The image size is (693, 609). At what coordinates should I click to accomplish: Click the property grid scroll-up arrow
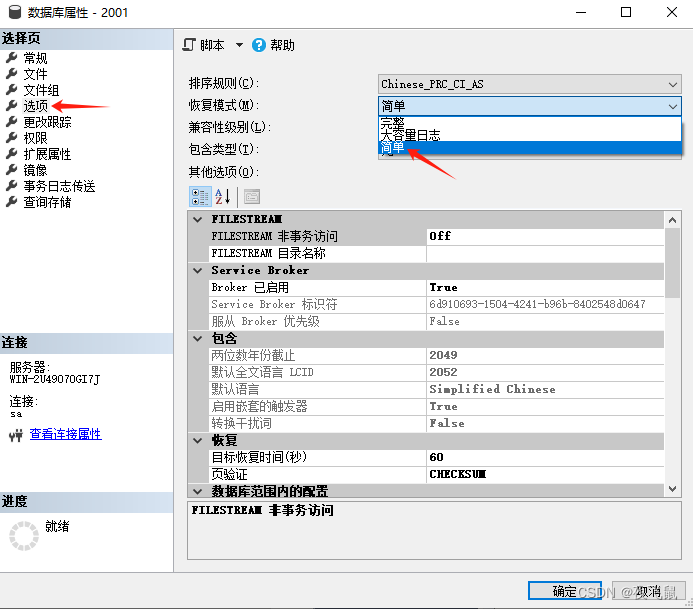click(672, 220)
